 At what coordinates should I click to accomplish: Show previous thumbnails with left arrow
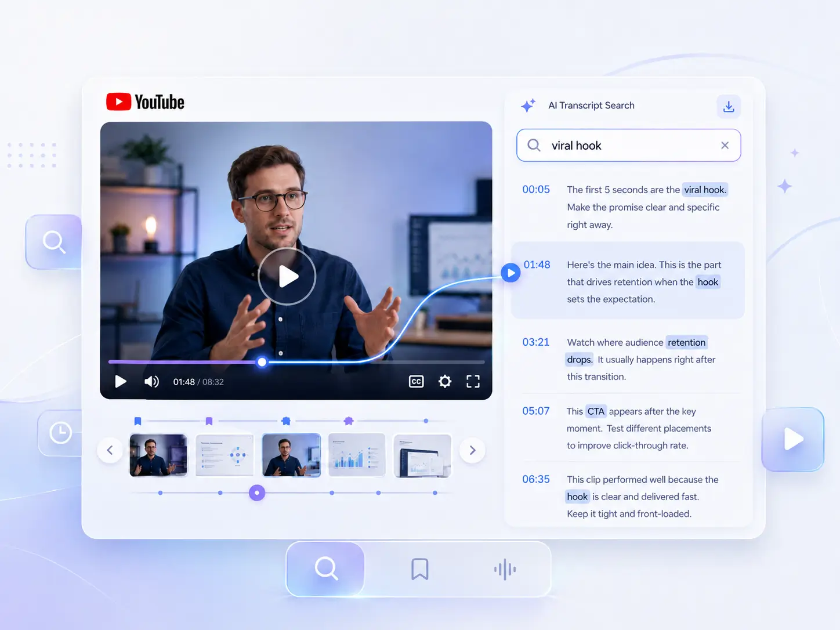pyautogui.click(x=110, y=450)
